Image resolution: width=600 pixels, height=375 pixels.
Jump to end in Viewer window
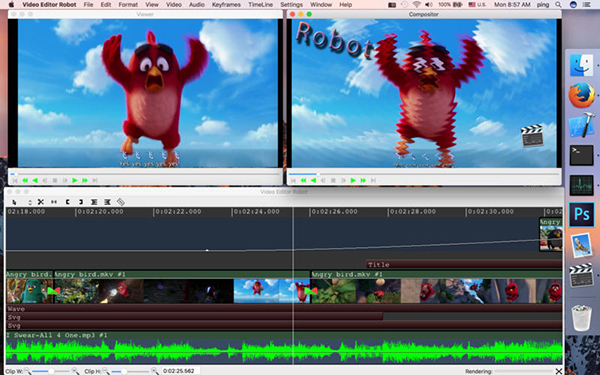click(x=95, y=180)
